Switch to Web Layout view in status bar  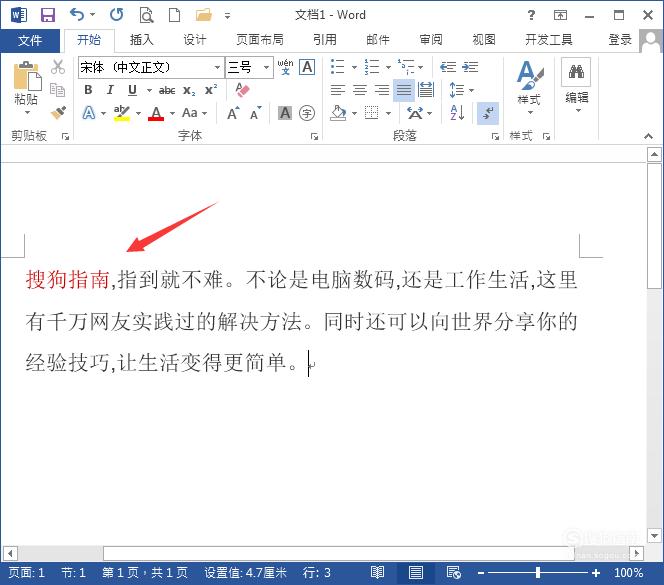coord(454,573)
